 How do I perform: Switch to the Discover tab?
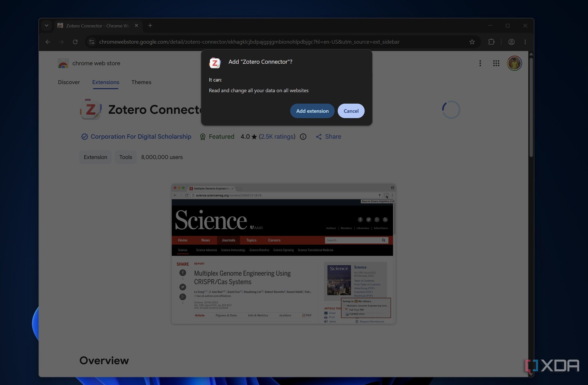pos(69,82)
